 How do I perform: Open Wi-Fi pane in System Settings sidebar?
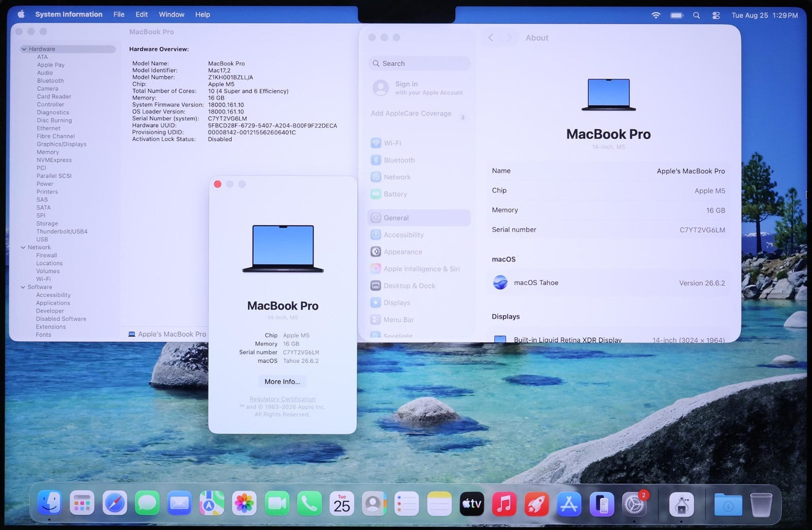point(419,143)
